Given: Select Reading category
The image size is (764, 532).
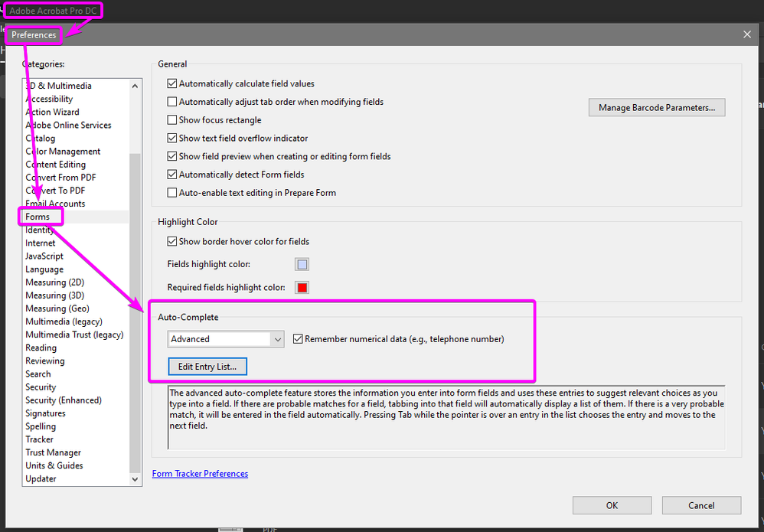Looking at the screenshot, I should tap(41, 348).
